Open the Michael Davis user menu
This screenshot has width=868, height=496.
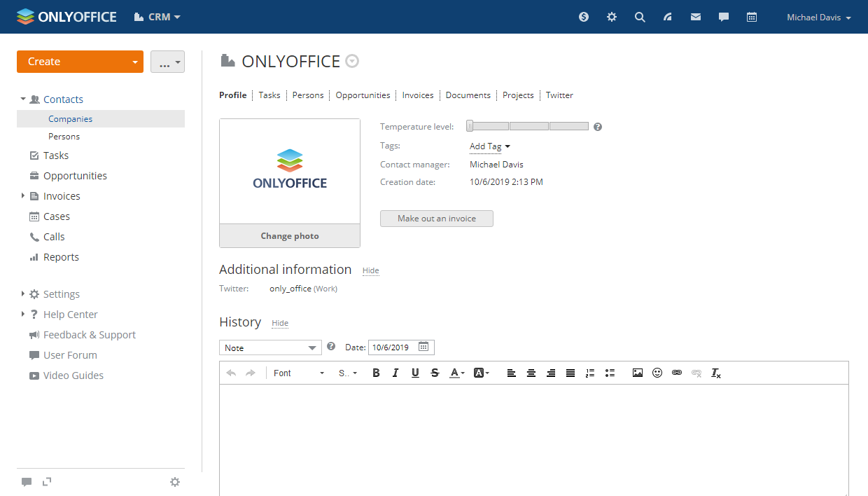pyautogui.click(x=819, y=18)
